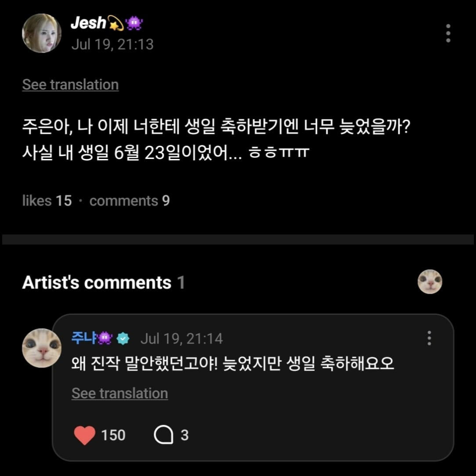Tap the 150 like count
Screen dimensions: 476x476
click(x=113, y=435)
